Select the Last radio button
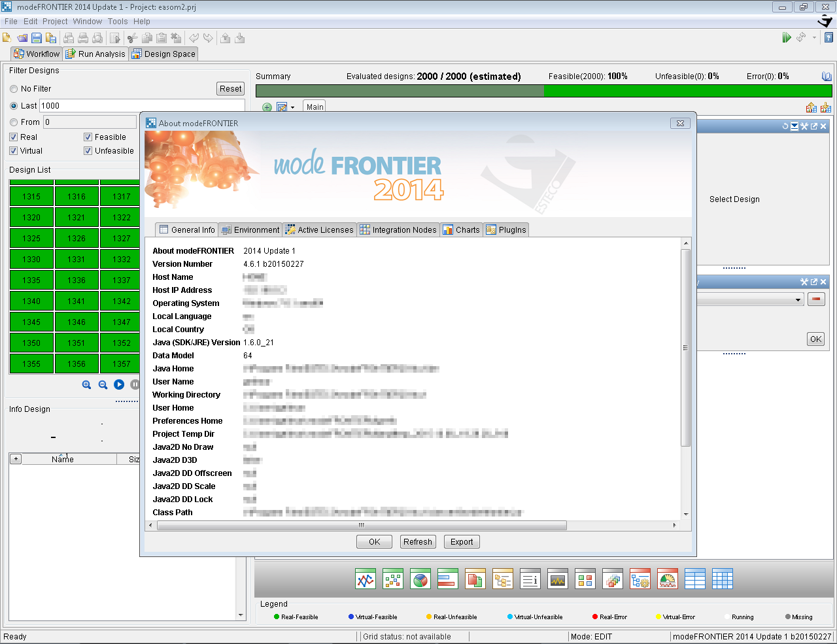This screenshot has width=837, height=644. click(14, 106)
